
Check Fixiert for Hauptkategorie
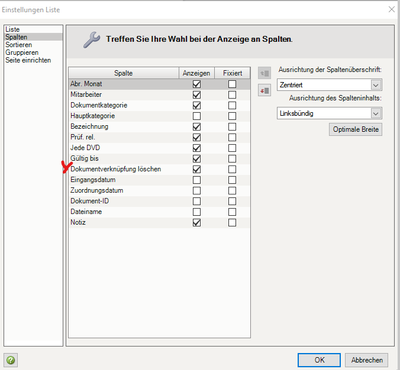pyautogui.click(x=232, y=116)
